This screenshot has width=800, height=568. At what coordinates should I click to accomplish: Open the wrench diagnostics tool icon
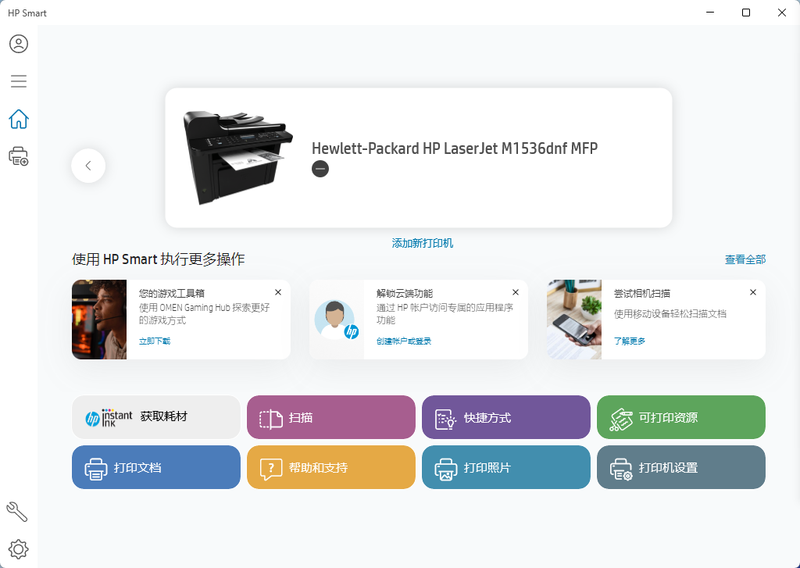[17, 512]
